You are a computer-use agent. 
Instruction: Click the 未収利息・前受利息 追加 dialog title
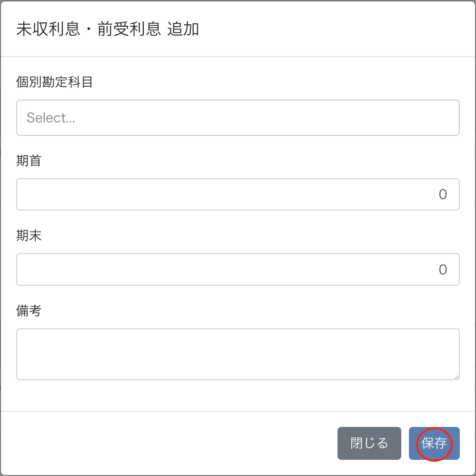[x=108, y=30]
